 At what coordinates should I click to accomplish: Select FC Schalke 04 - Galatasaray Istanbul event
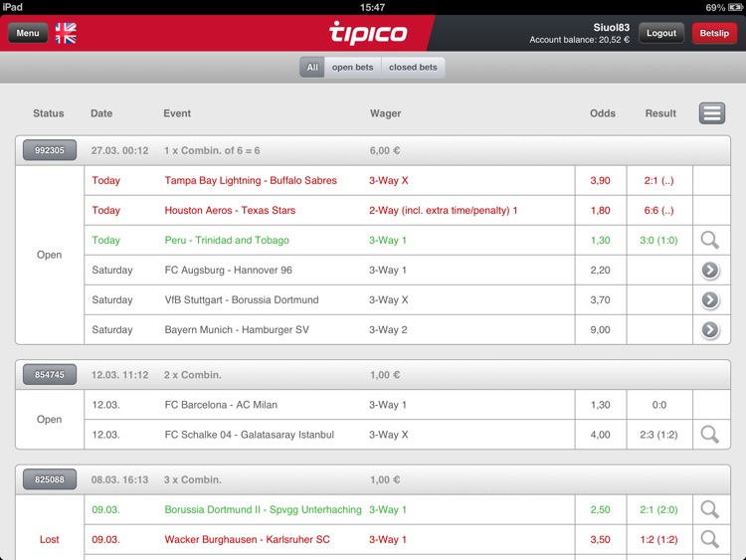click(250, 435)
